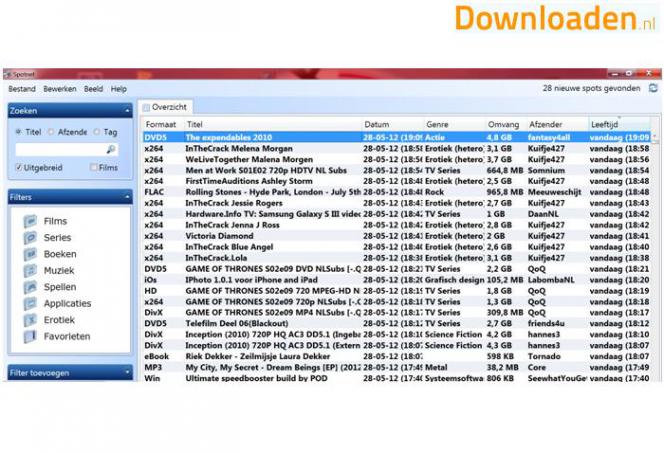Click the scrollbar up arrow
This screenshot has width=664, height=453.
coord(656,136)
